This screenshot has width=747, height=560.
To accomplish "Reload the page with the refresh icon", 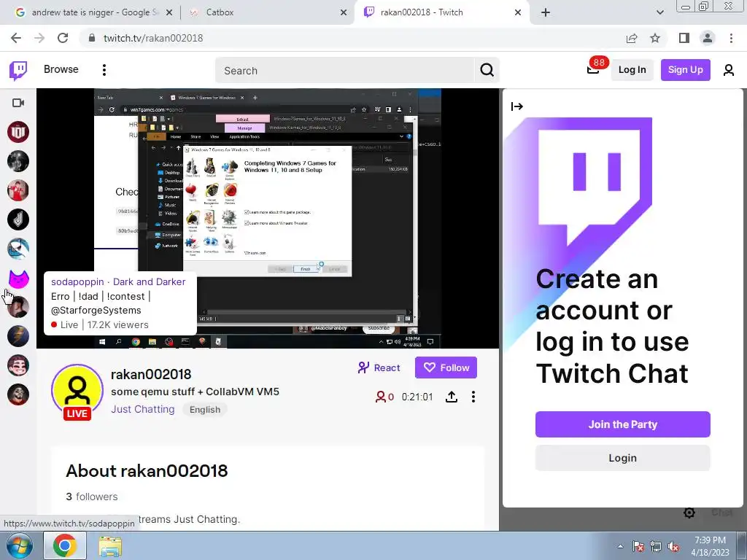I will 63,38.
